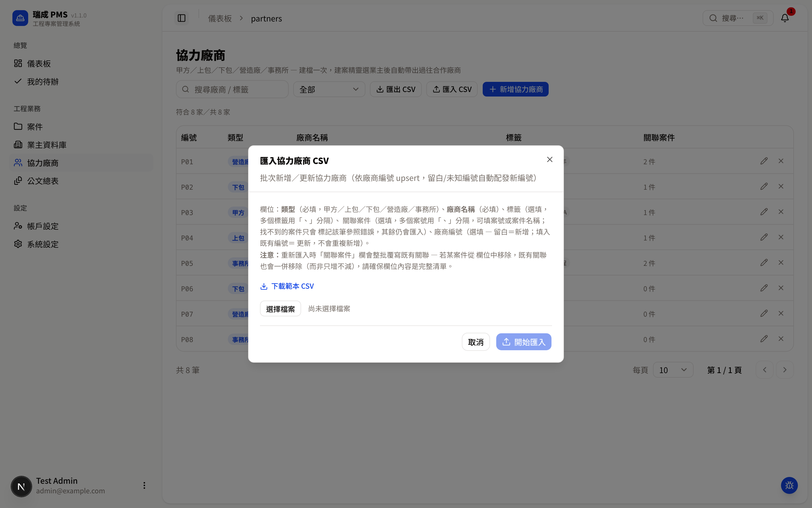Screen dimensions: 812x508
Task: Delete row P07 with X icon
Action: coord(781,314)
